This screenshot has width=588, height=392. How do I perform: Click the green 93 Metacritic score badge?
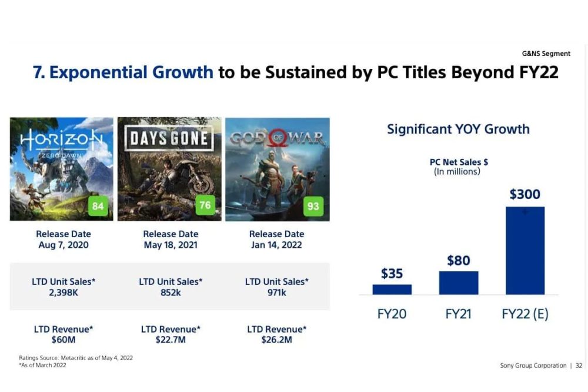coord(313,207)
